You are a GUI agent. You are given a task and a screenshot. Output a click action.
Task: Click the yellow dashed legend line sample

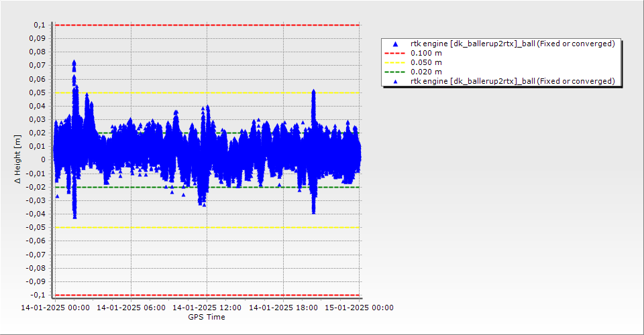click(x=394, y=63)
